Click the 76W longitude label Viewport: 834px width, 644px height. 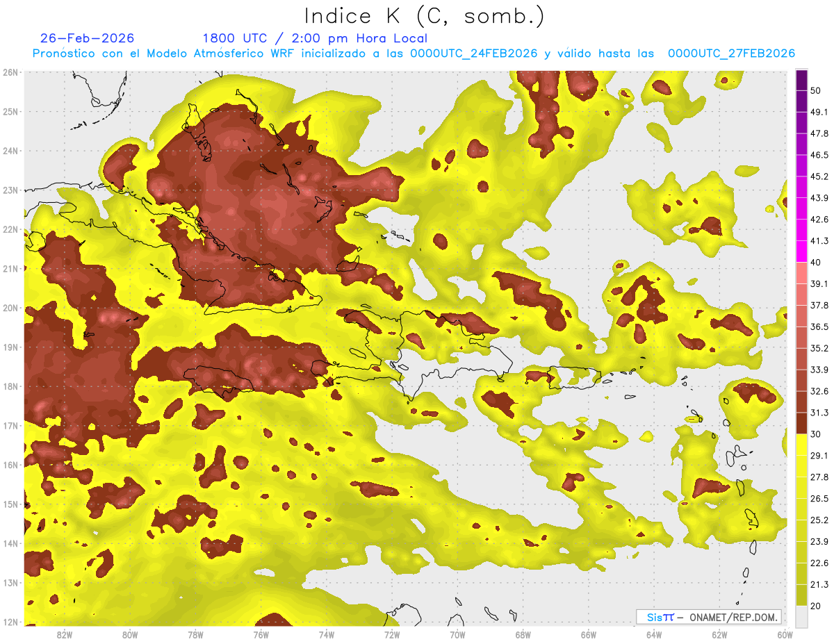[x=261, y=635]
